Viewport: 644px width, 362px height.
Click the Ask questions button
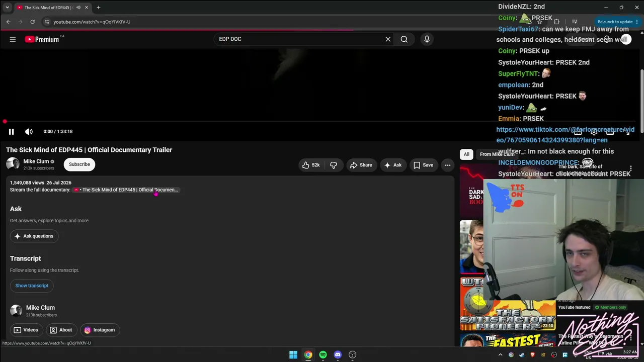click(34, 236)
